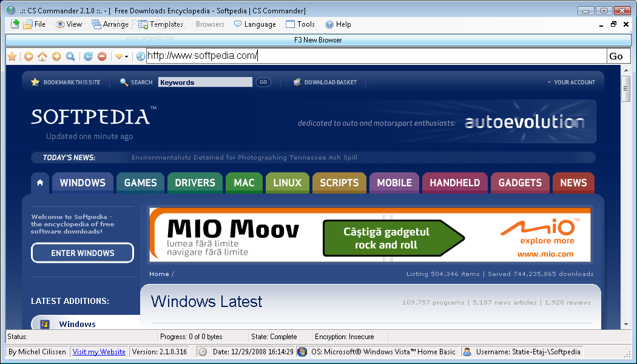
Task: Click the user icon in status bar
Action: coord(467,352)
